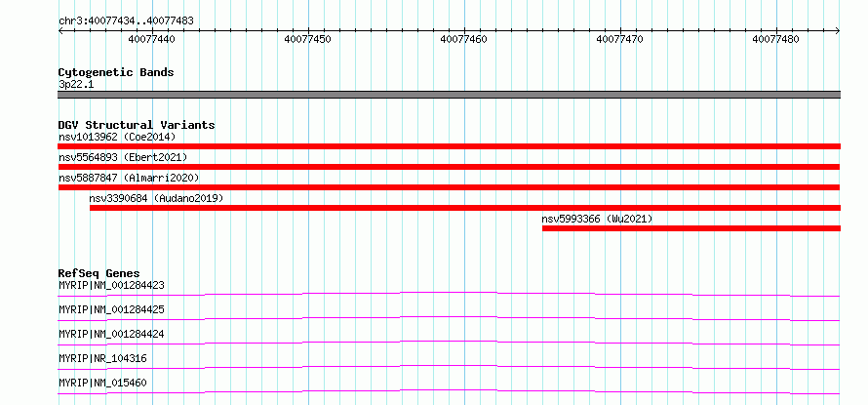Click the magenta line of MYRIP|NM_001284424
Screen dimensions: 868x405
pos(449,343)
